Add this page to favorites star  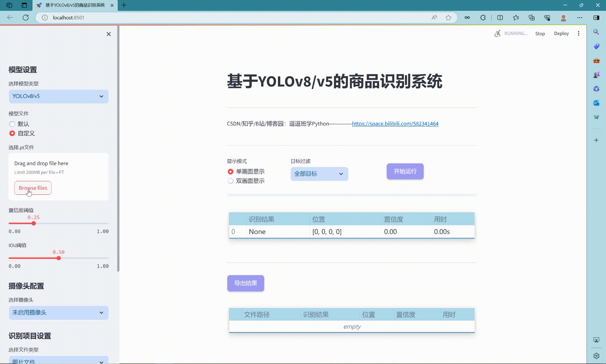(x=448, y=18)
